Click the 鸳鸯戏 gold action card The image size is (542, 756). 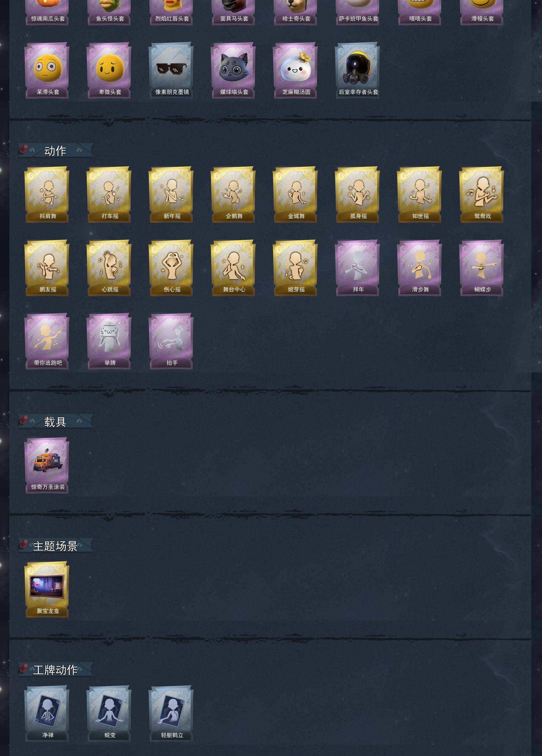[481, 195]
